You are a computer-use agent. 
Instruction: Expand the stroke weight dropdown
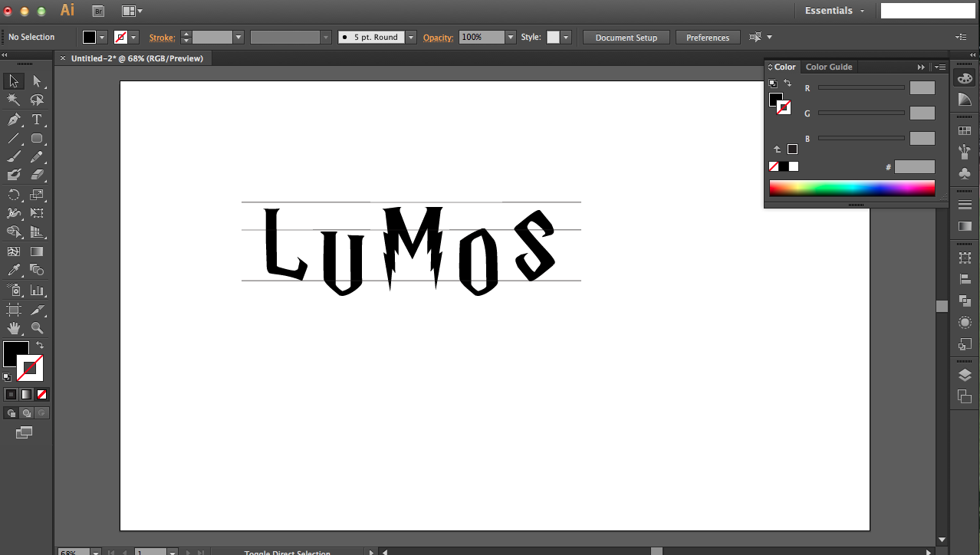pos(238,37)
